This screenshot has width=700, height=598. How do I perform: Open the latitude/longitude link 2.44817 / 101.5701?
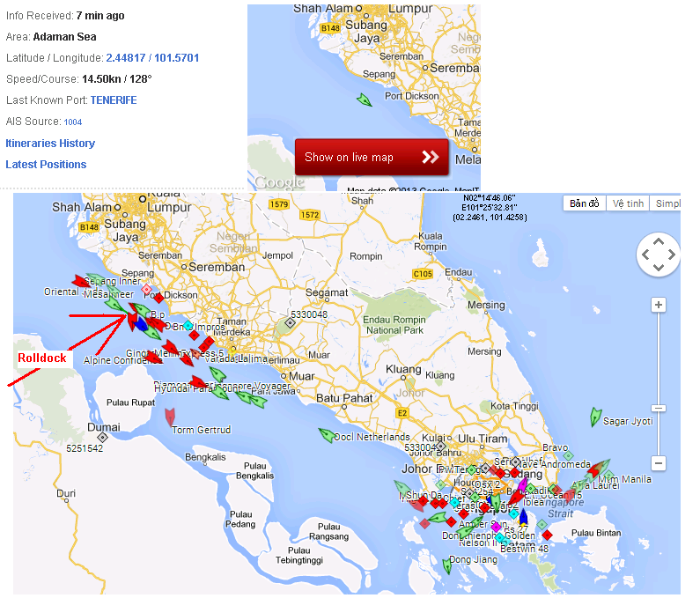[152, 58]
